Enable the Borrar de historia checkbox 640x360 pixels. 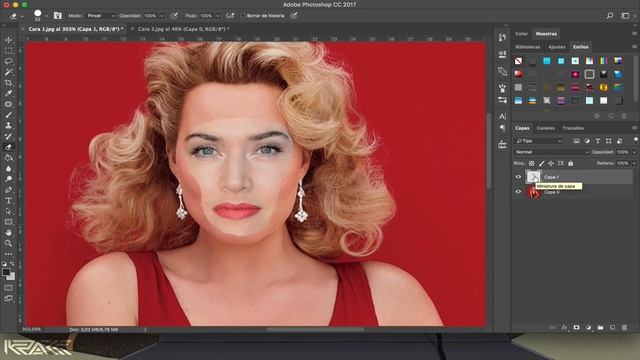[x=243, y=16]
